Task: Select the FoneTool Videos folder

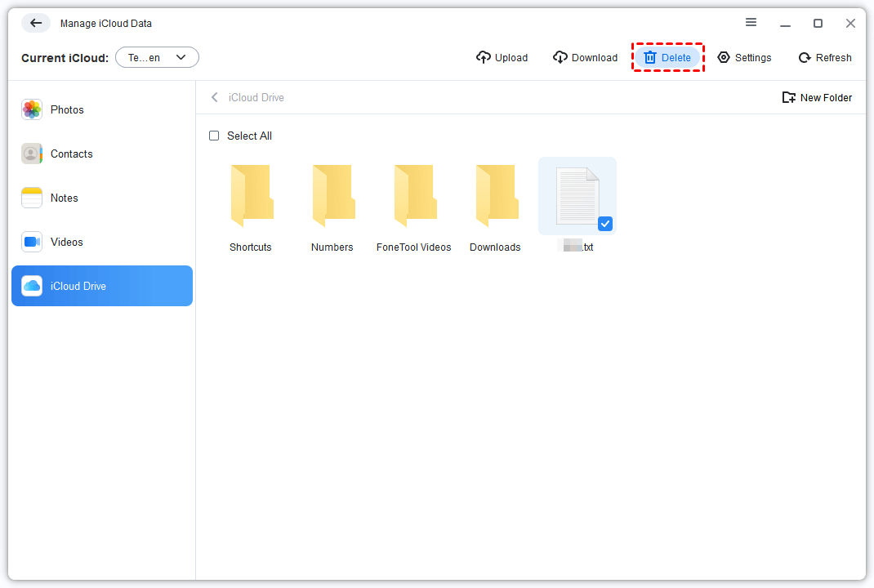Action: tap(413, 196)
